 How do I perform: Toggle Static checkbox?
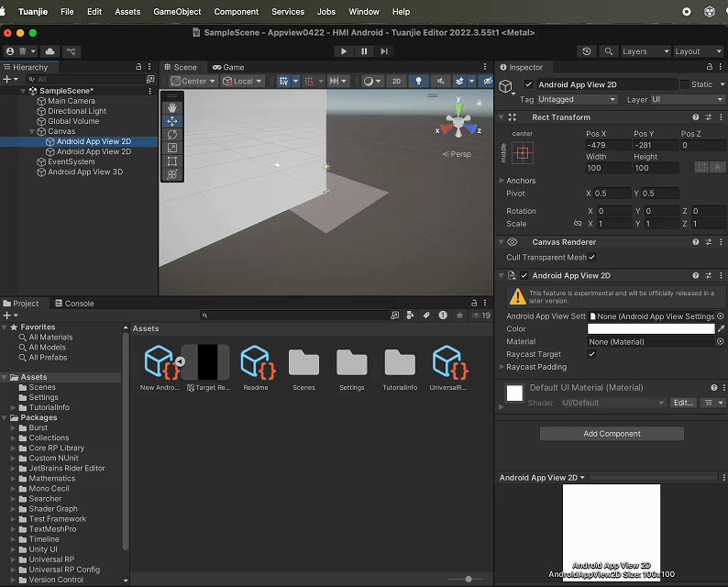[684, 84]
